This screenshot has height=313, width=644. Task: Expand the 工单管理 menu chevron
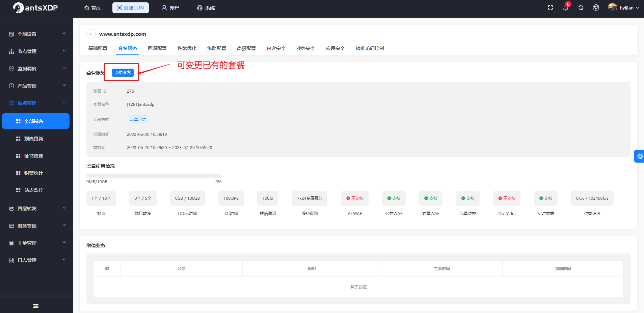(64, 242)
